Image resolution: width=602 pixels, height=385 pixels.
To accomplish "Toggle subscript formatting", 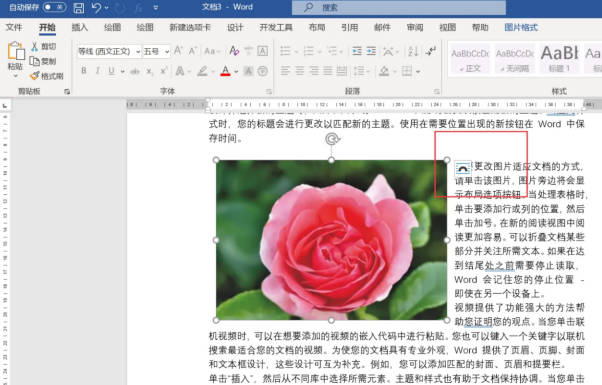I will click(149, 71).
